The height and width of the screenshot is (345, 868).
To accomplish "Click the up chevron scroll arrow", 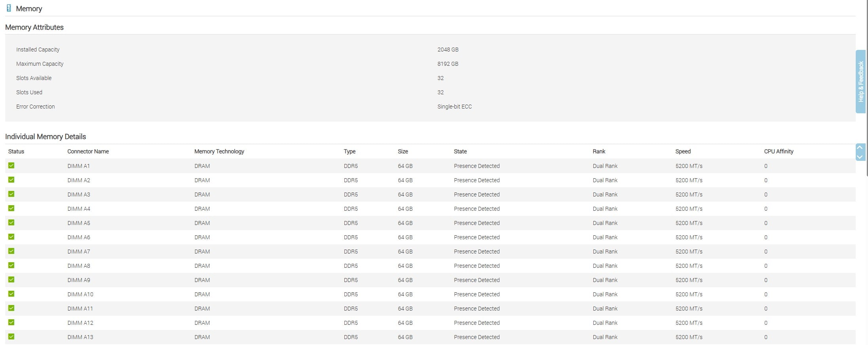I will (860, 148).
